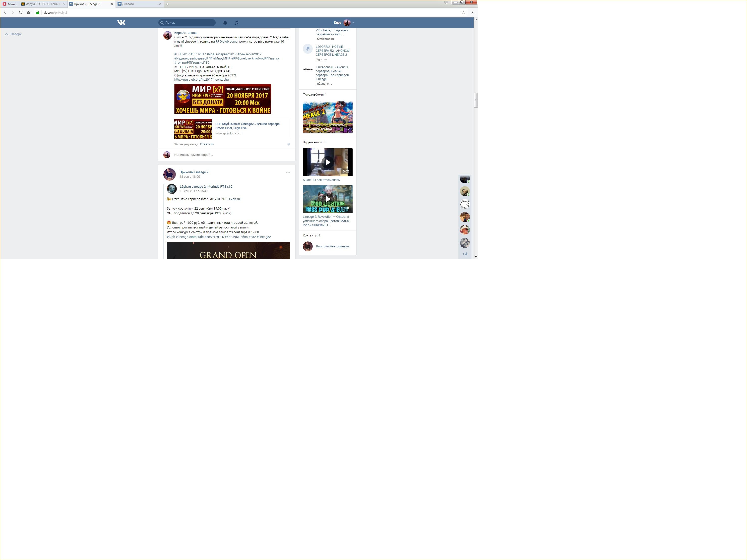Play the 'А как Вы ложитесь спать' video
747x560 pixels.
(327, 162)
